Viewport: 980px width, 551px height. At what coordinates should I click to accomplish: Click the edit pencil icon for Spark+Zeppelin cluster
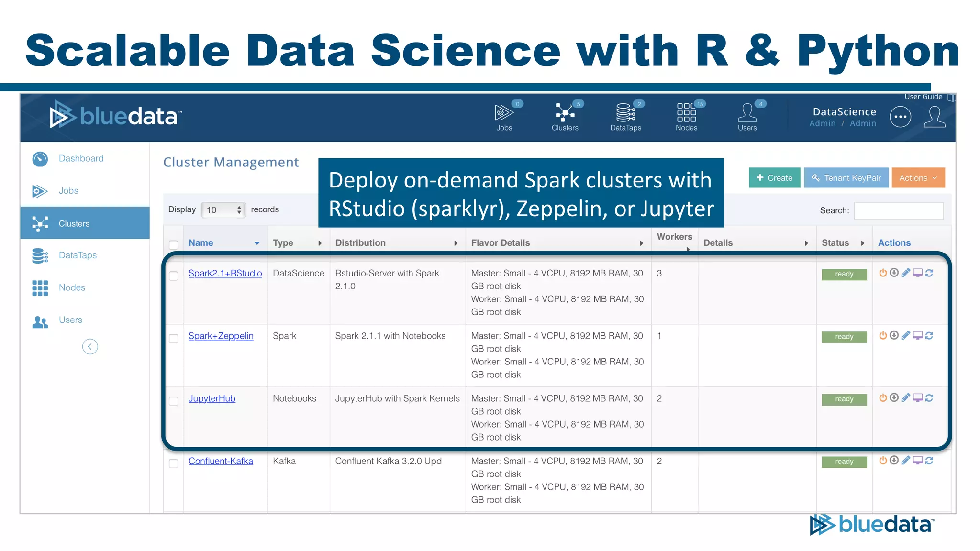(x=905, y=335)
